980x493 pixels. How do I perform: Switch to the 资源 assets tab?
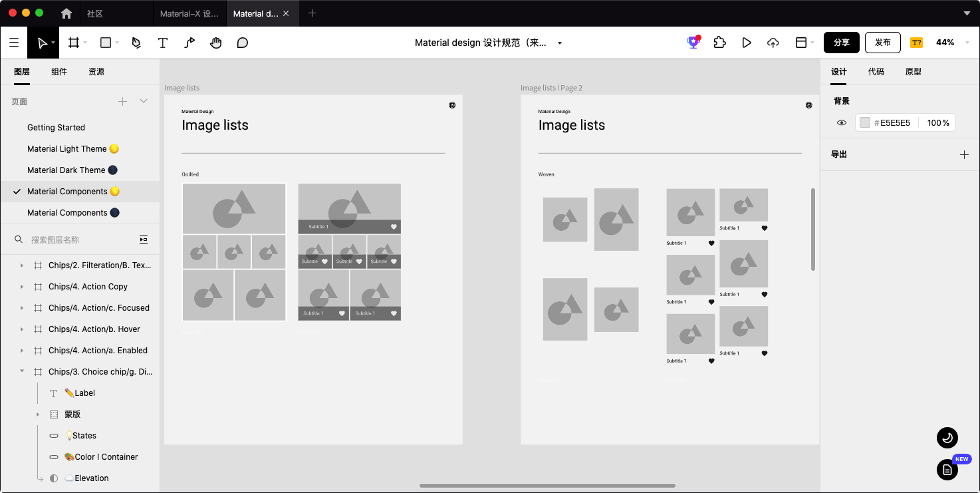click(96, 72)
